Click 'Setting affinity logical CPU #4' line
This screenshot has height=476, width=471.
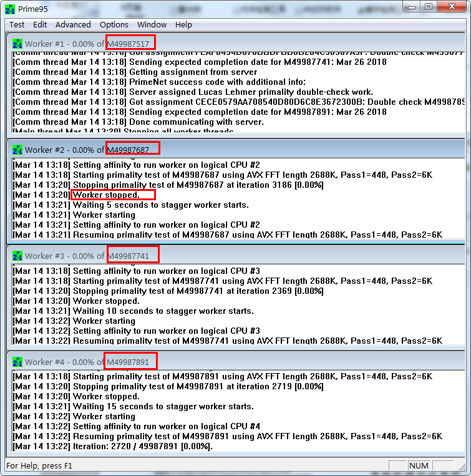136,427
